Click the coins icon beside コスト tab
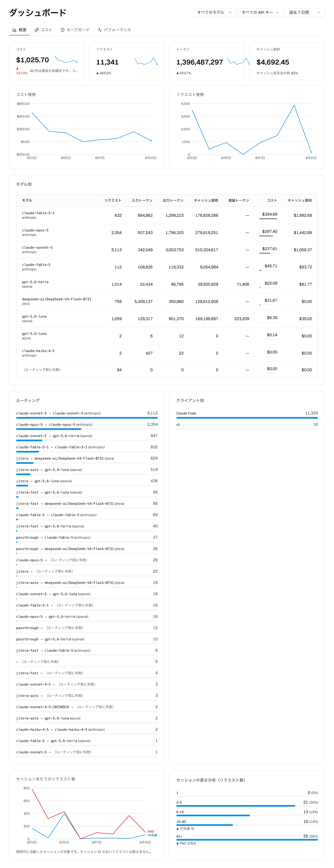Viewport: 334px width, 868px height. (x=37, y=30)
